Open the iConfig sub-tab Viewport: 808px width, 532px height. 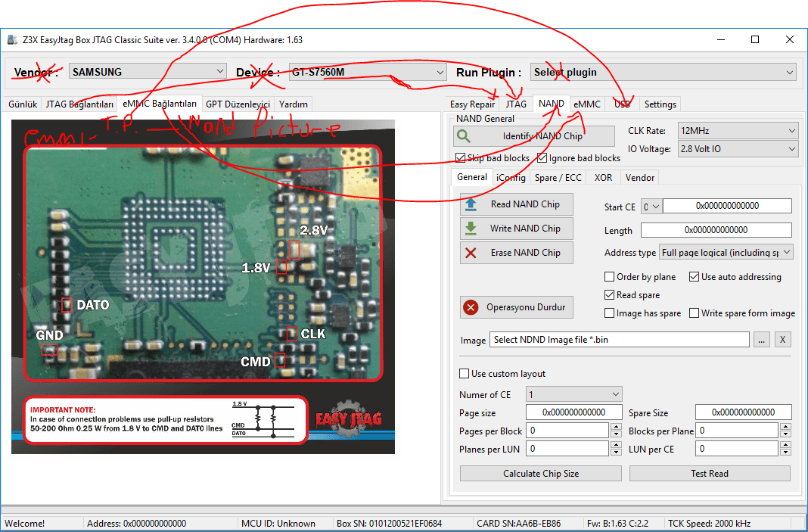tap(511, 178)
